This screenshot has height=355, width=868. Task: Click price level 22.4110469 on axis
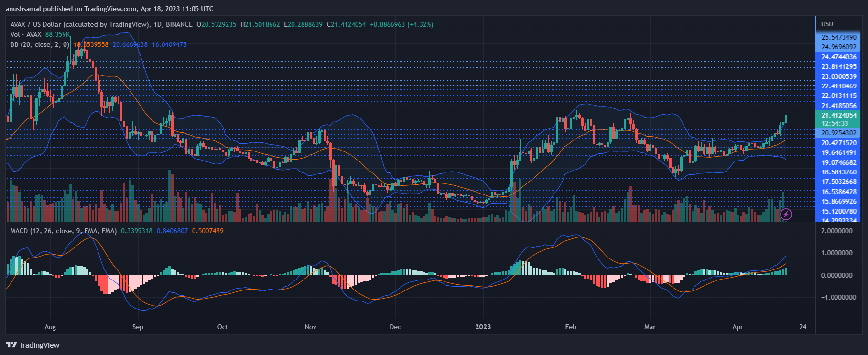click(839, 86)
